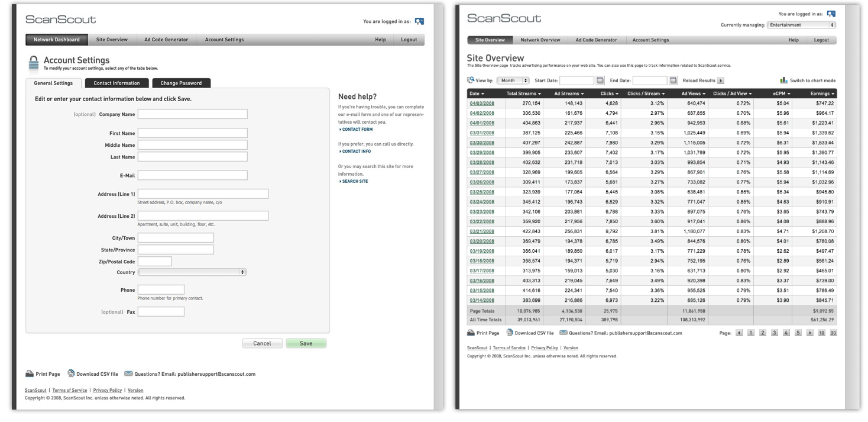Sort by the Clicks / Stream column header
The height and width of the screenshot is (422, 868).
point(646,94)
